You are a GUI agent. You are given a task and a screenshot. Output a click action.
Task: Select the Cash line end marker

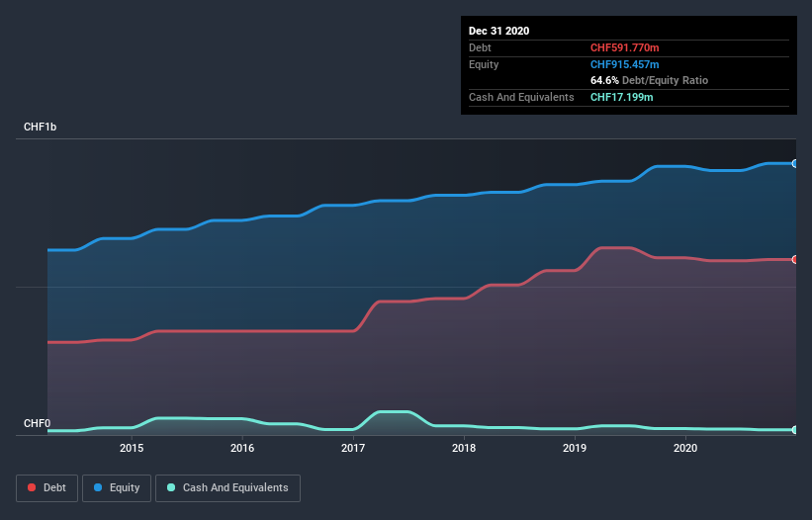tap(794, 429)
